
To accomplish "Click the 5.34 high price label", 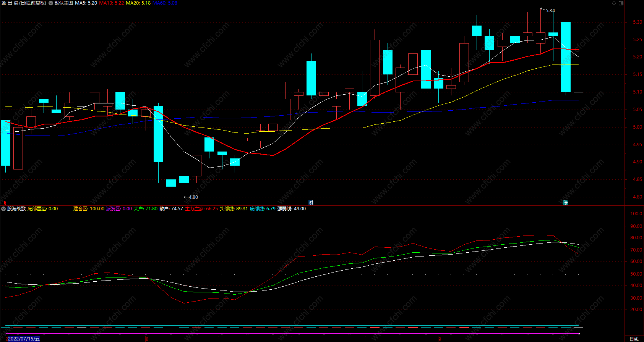I will coord(550,11).
